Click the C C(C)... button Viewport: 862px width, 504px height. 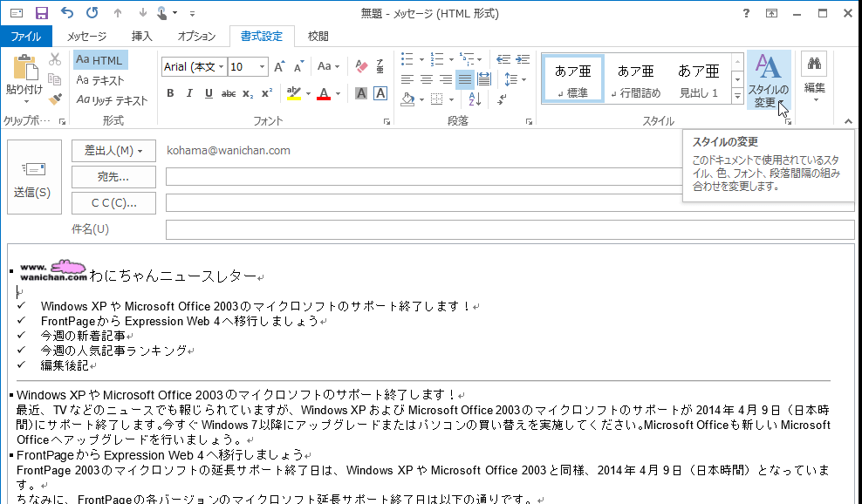[113, 203]
